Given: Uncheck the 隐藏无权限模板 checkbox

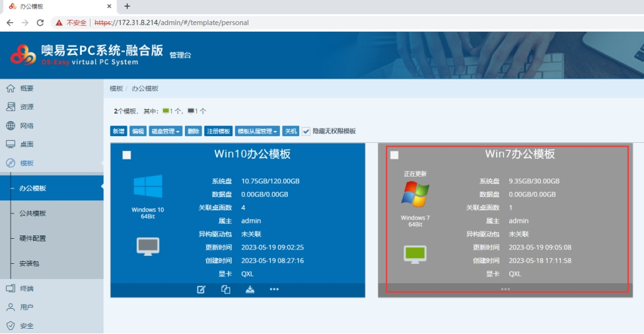Looking at the screenshot, I should [306, 131].
